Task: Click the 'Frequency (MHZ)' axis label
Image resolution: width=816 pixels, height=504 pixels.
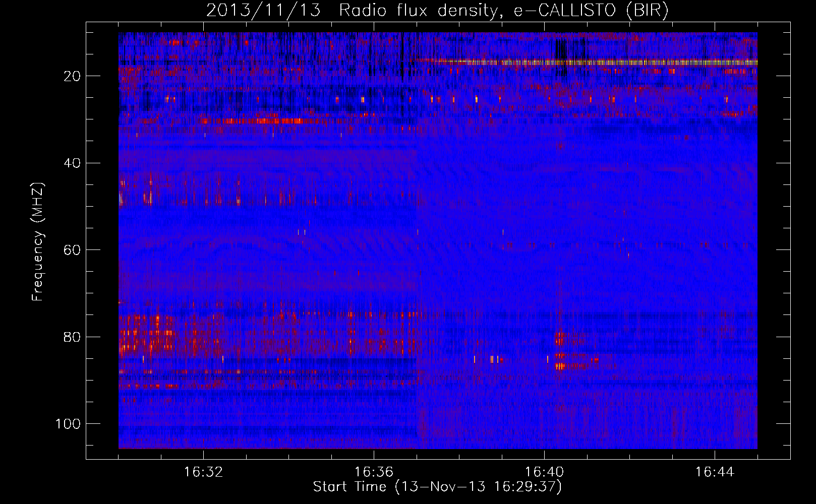Action: tap(38, 242)
